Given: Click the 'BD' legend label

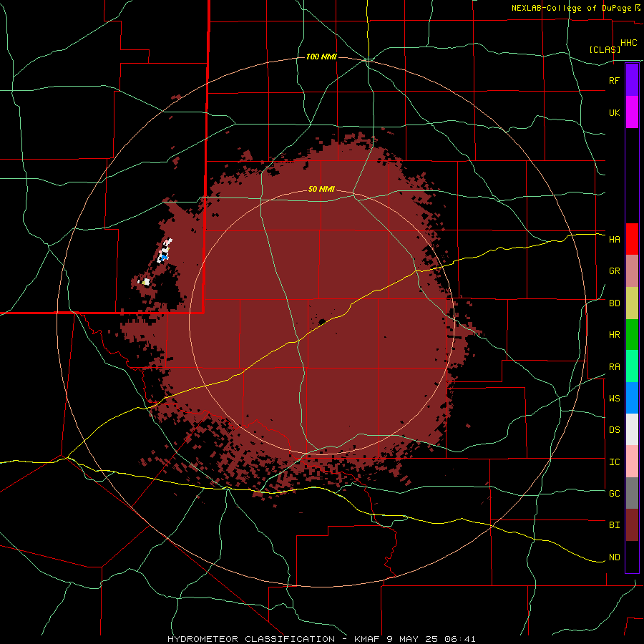Looking at the screenshot, I should point(614,303).
